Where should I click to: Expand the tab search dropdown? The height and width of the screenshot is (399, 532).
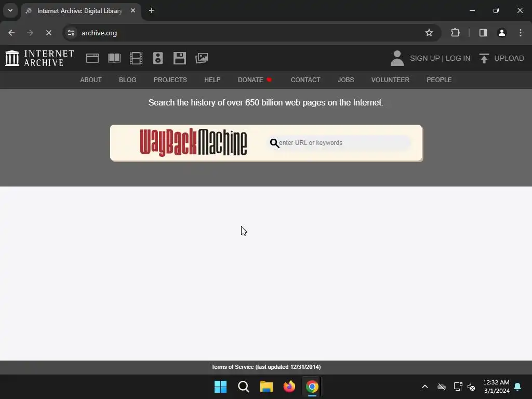tap(10, 10)
